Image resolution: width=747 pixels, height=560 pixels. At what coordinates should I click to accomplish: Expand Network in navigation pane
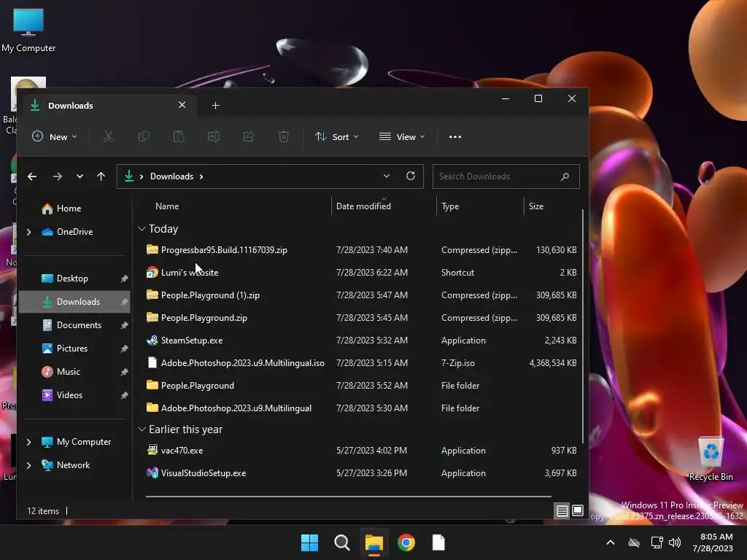tap(28, 465)
